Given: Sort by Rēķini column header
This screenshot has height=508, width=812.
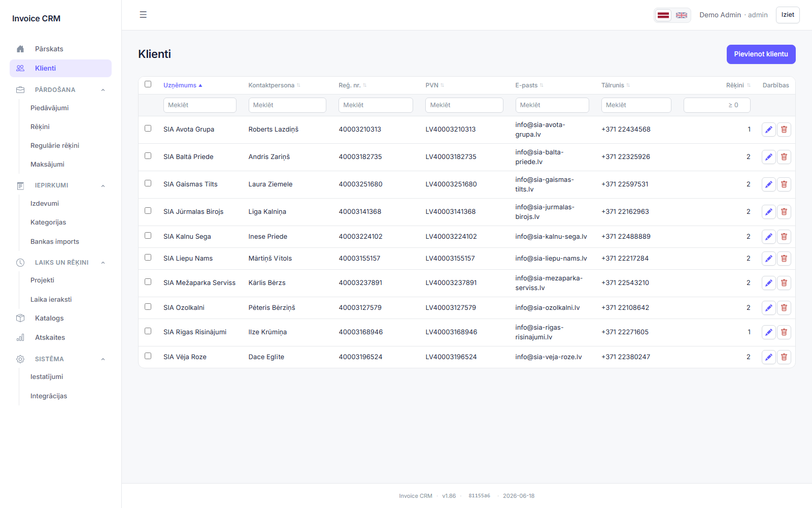Looking at the screenshot, I should [738, 85].
